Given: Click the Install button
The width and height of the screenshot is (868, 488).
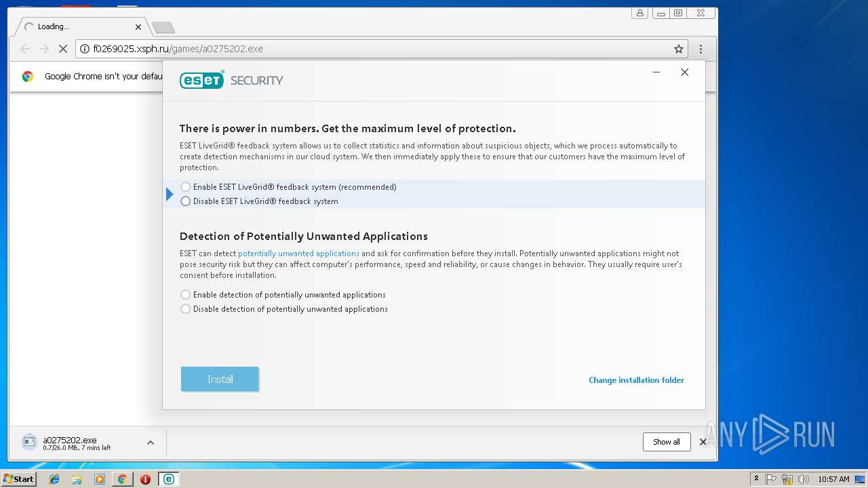Looking at the screenshot, I should pyautogui.click(x=220, y=380).
